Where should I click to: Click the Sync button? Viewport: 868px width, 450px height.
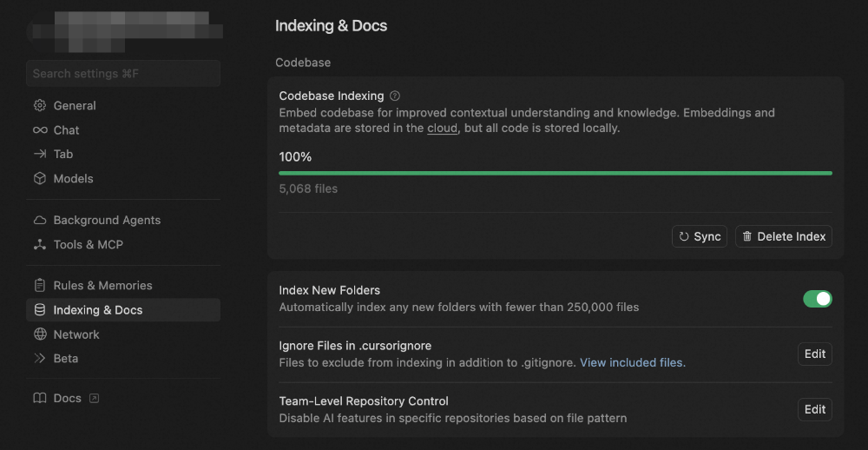pyautogui.click(x=699, y=236)
